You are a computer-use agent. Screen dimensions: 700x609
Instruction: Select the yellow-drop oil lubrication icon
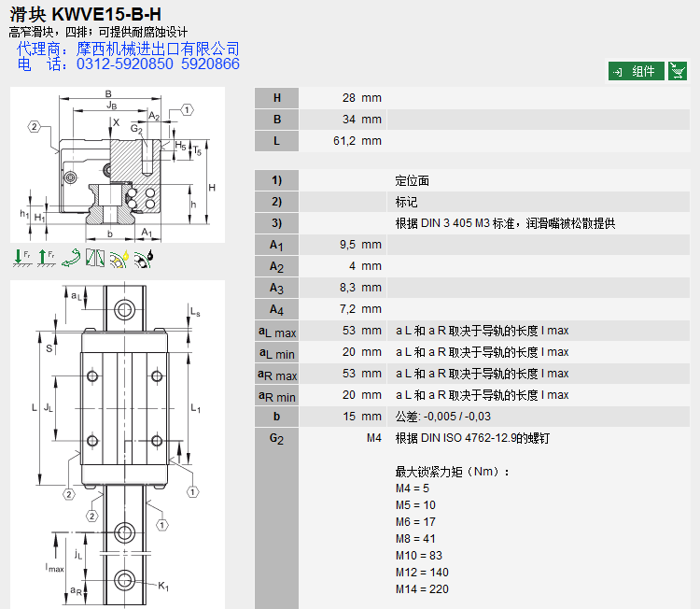click(x=119, y=258)
